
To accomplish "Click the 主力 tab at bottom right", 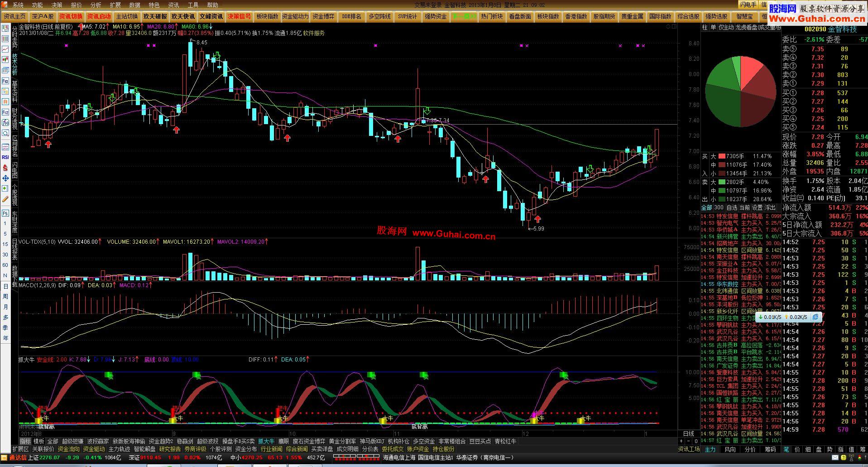I will tap(710, 449).
